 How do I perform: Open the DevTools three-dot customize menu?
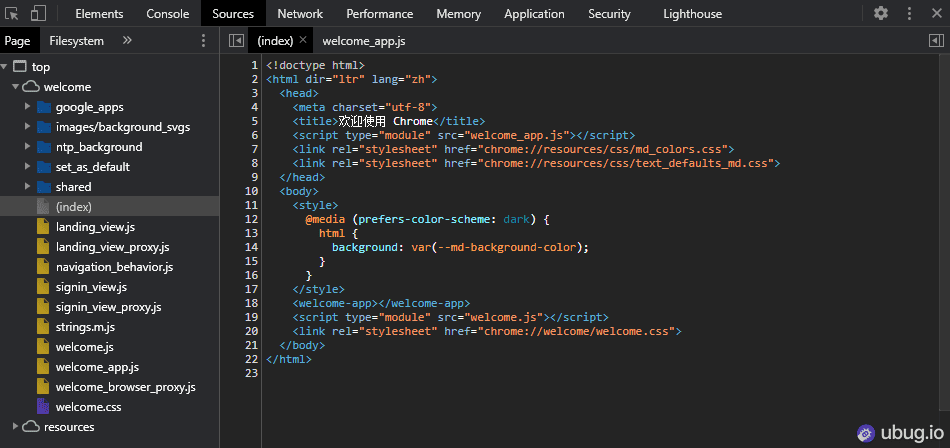click(909, 14)
